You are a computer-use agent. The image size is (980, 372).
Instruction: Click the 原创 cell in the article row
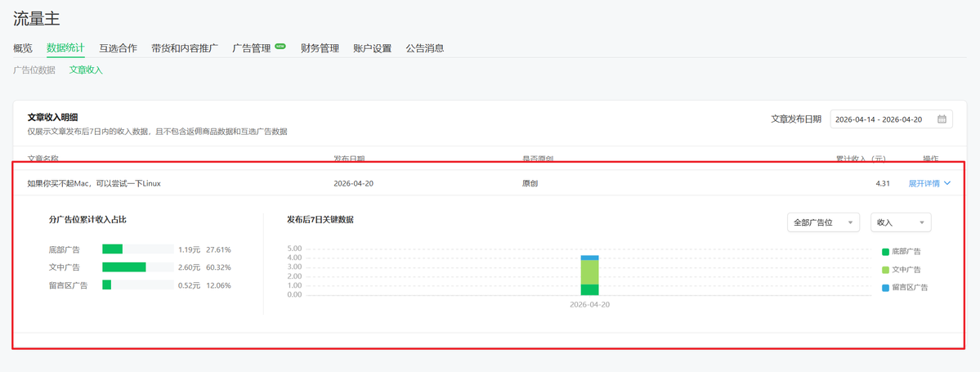tap(530, 183)
